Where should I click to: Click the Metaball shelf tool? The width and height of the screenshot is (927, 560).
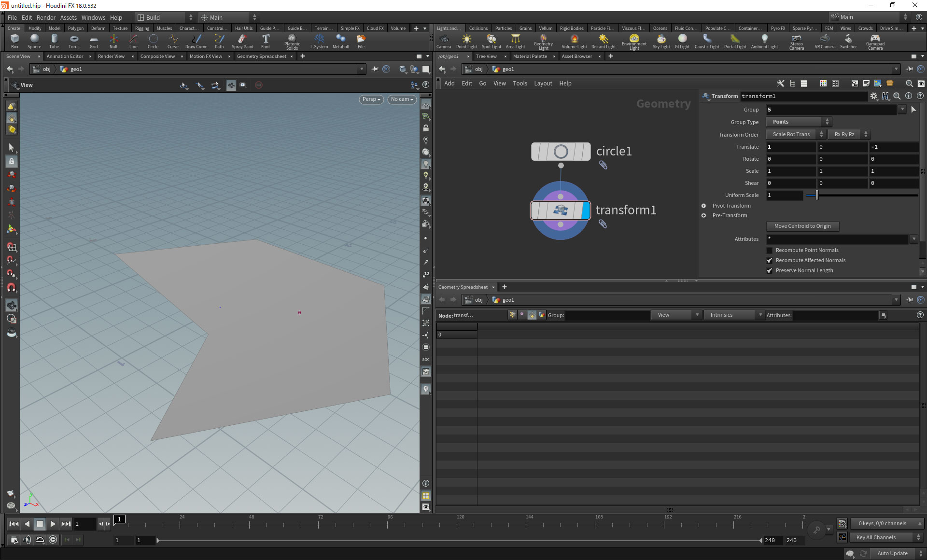341,42
